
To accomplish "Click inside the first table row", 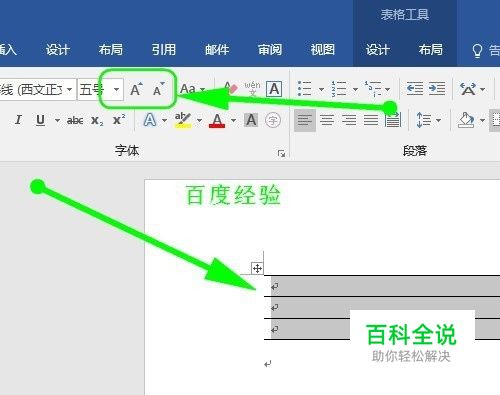I will [382, 286].
